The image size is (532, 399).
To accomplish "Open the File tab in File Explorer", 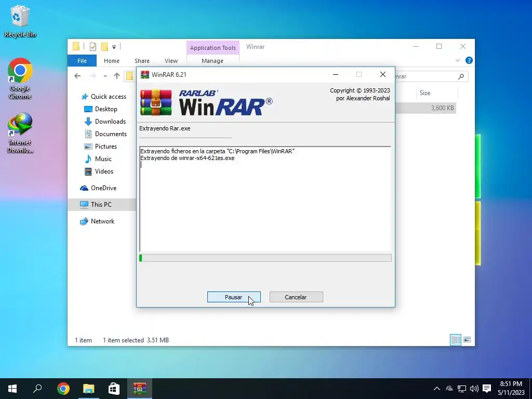I will pos(82,61).
